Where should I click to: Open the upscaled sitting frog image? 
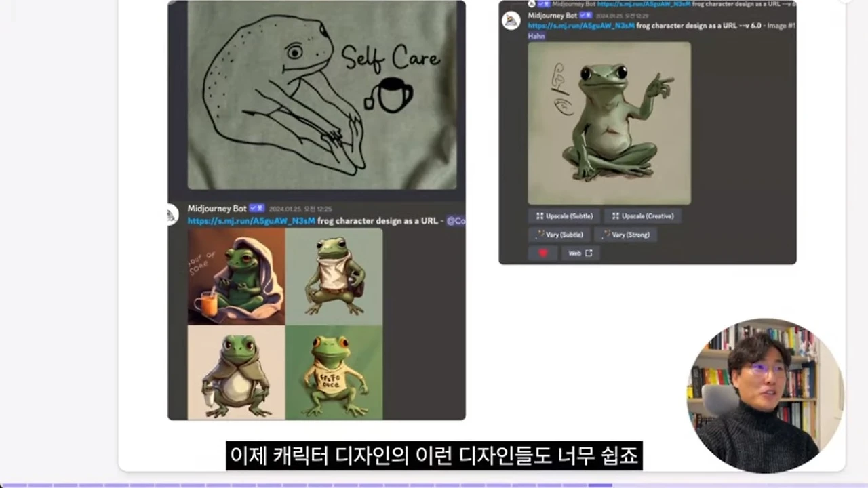tap(610, 123)
